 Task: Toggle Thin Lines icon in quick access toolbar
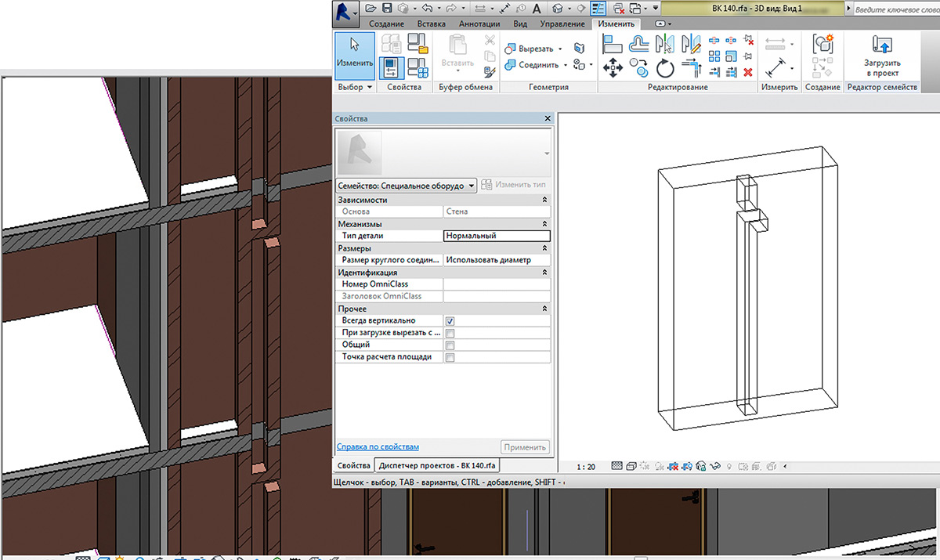[x=598, y=9]
